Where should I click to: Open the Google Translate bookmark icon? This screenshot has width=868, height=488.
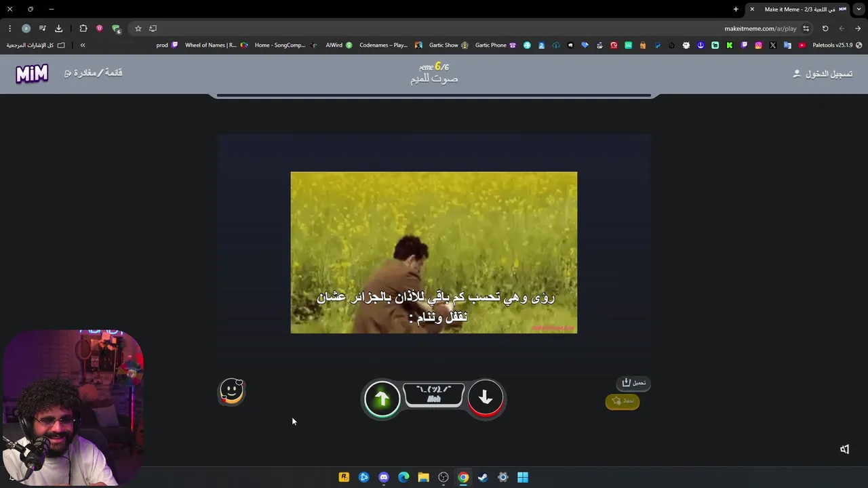[787, 45]
